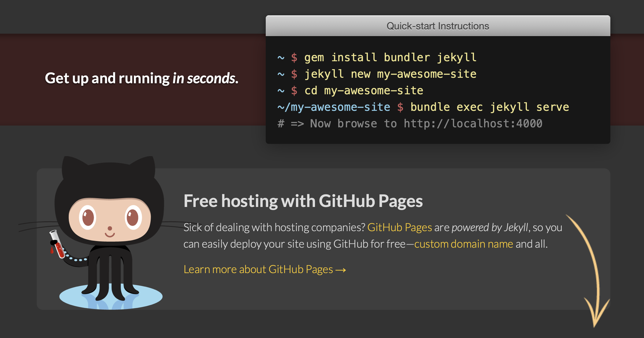Click the Get up and running heading

tap(142, 78)
